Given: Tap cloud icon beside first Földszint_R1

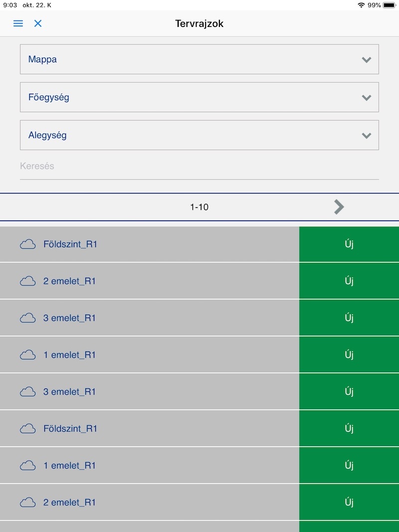Looking at the screenshot, I should pos(28,244).
